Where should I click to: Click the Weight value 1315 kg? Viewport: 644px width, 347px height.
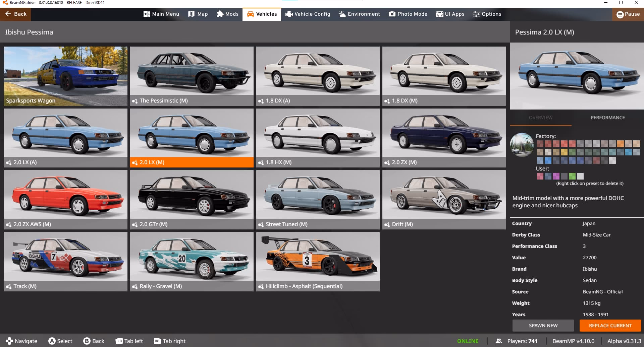[591, 303]
